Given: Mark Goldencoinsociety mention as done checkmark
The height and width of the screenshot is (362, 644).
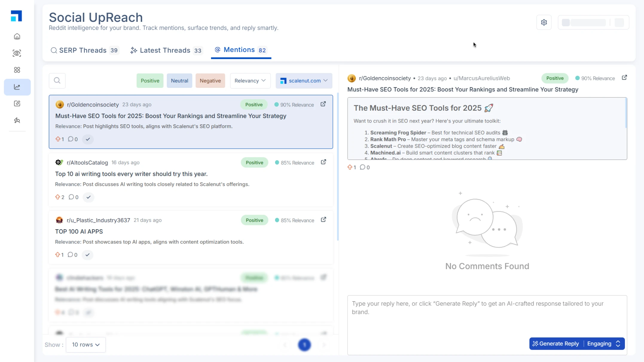Looking at the screenshot, I should coord(88,139).
